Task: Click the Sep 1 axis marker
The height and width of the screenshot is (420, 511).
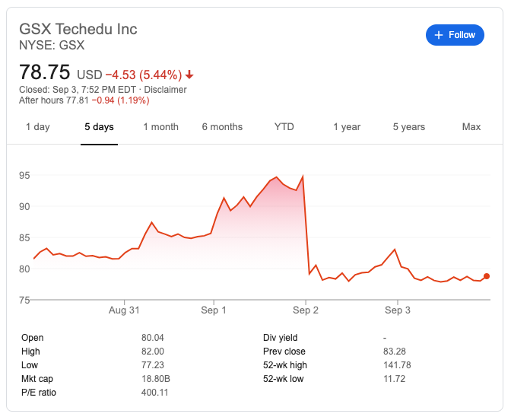Action: tap(214, 310)
